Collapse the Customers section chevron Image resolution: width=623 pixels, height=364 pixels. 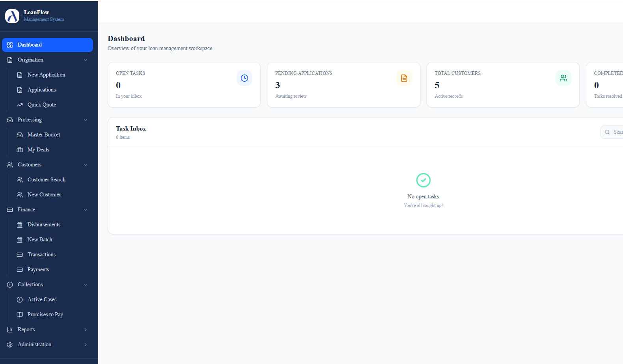[x=86, y=165]
